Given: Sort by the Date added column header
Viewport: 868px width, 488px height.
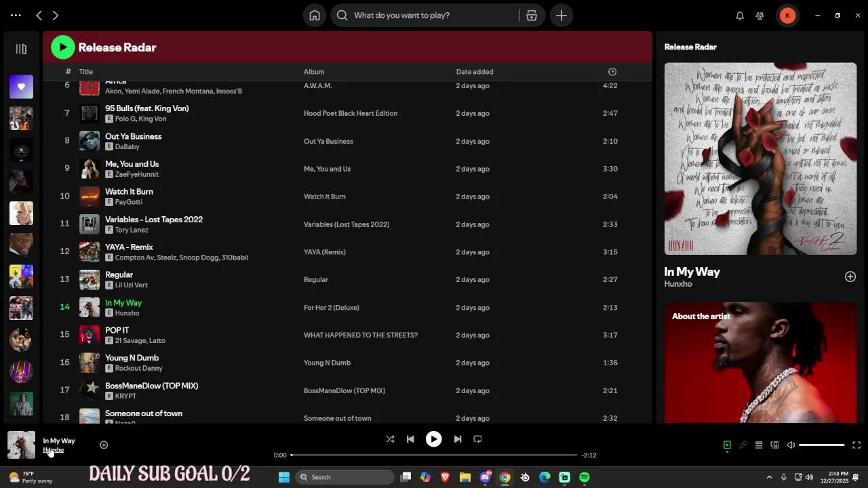Looking at the screenshot, I should (475, 72).
